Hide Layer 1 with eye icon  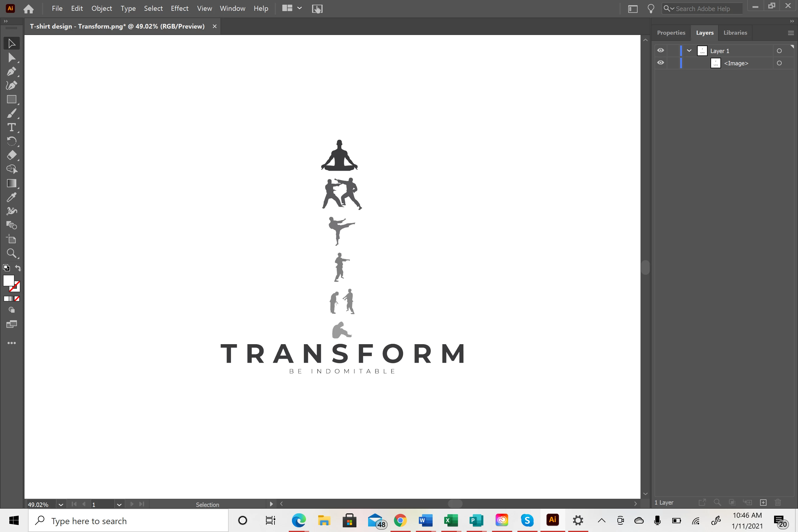point(660,50)
